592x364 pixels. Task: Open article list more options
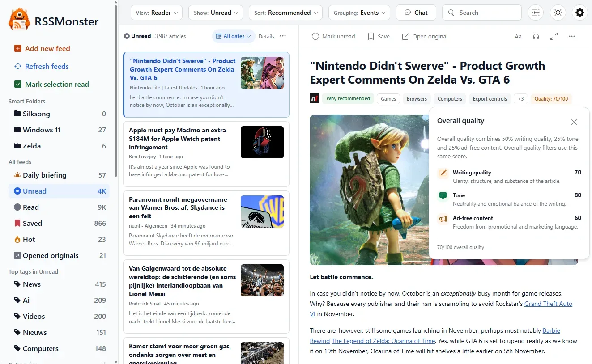pyautogui.click(x=283, y=36)
